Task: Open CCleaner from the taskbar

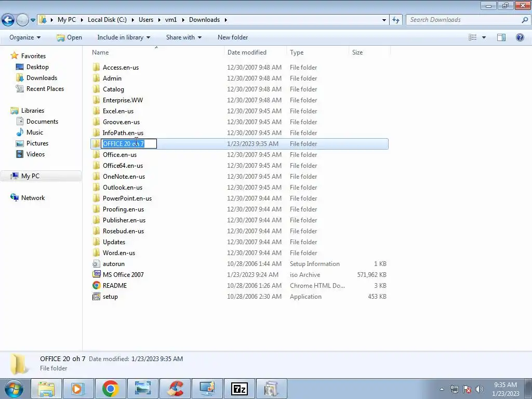Action: tap(175, 389)
